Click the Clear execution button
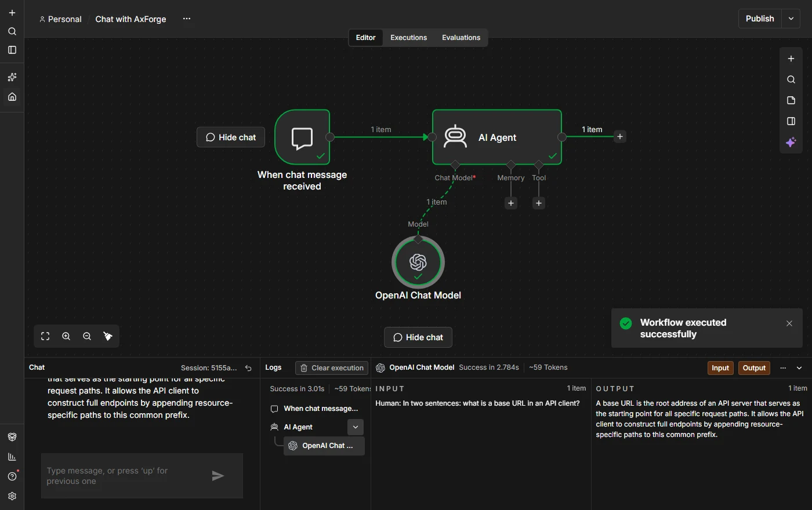 (332, 368)
